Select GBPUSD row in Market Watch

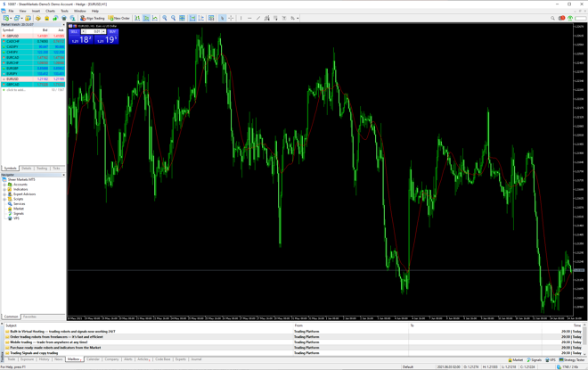pos(33,36)
